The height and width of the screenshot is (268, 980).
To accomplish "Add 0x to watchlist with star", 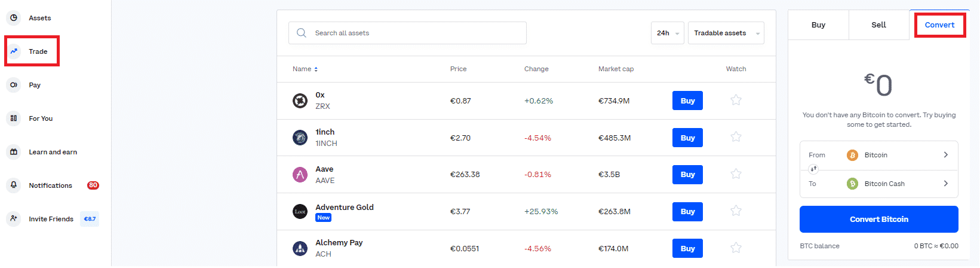I will tap(736, 100).
